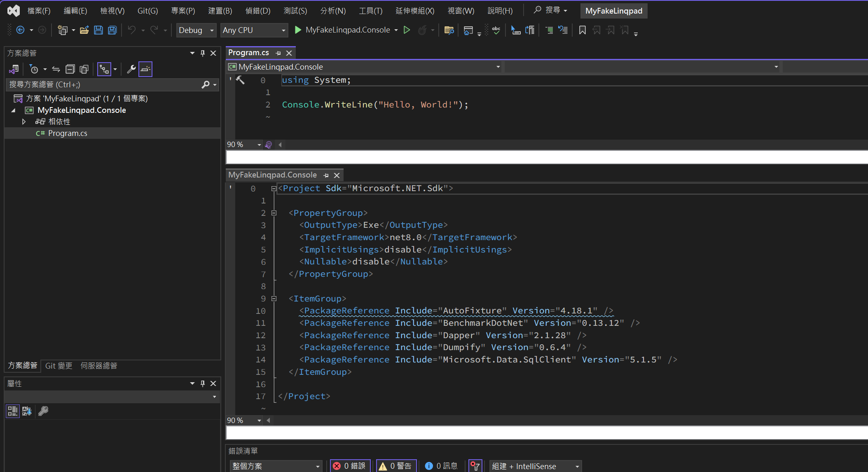The height and width of the screenshot is (472, 868).
Task: Open Properties with the wrench icon
Action: [131, 69]
